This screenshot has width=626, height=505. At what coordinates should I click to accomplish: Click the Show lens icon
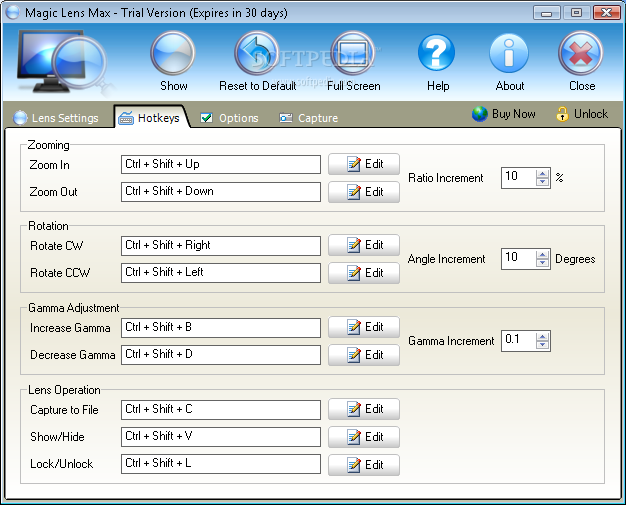point(173,53)
